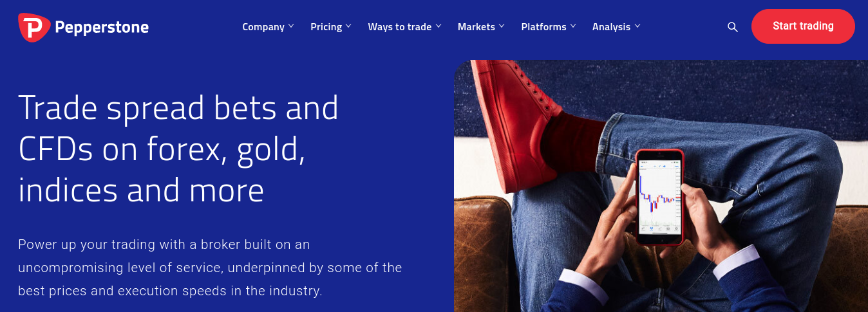Click the red Pepperstone P logo icon
Screen dimensions: 868x312
(34, 27)
